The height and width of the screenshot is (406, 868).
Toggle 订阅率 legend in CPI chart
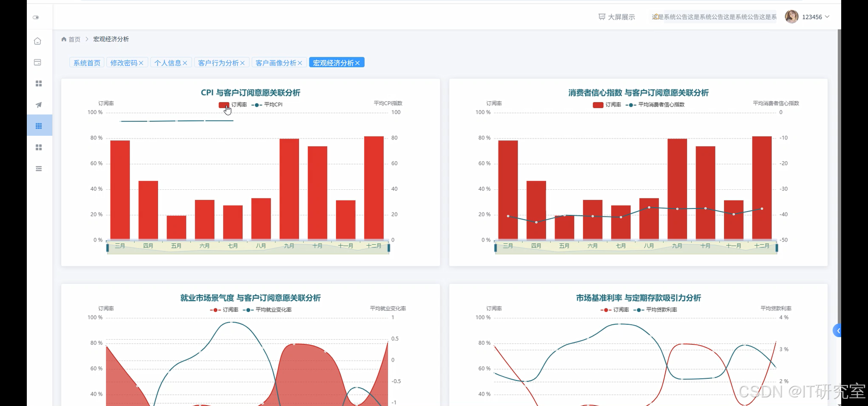click(x=232, y=105)
